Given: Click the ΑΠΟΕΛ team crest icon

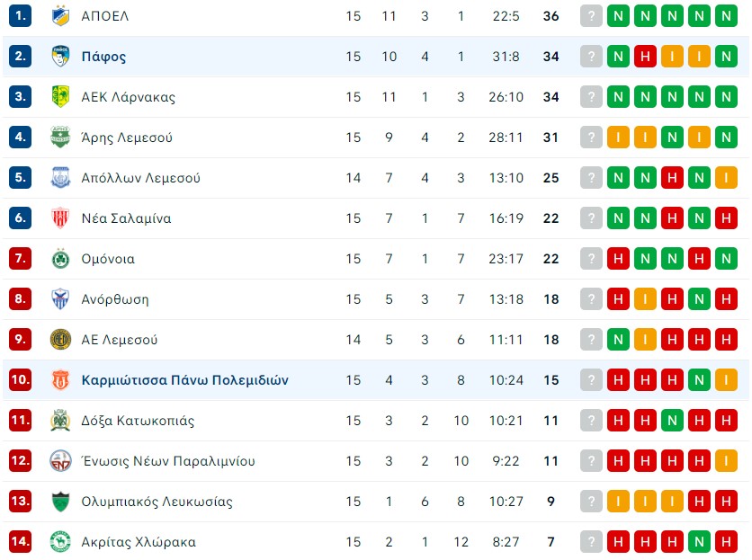Looking at the screenshot, I should click(x=60, y=16).
